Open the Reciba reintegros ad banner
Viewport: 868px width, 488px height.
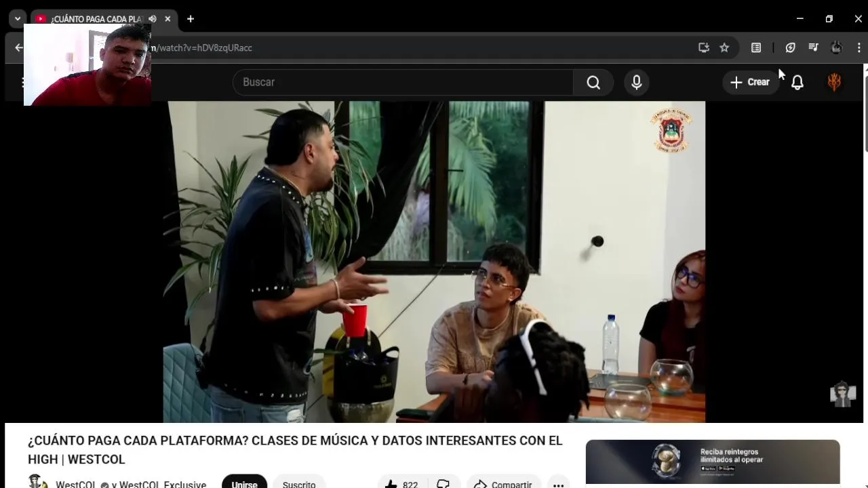coord(713,462)
